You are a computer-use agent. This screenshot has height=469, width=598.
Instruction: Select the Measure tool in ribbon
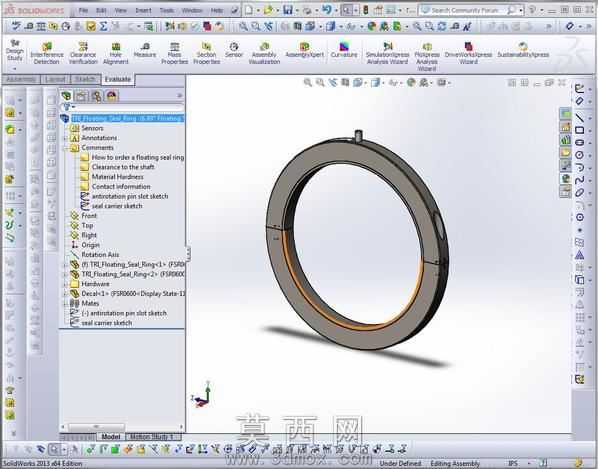coord(145,50)
